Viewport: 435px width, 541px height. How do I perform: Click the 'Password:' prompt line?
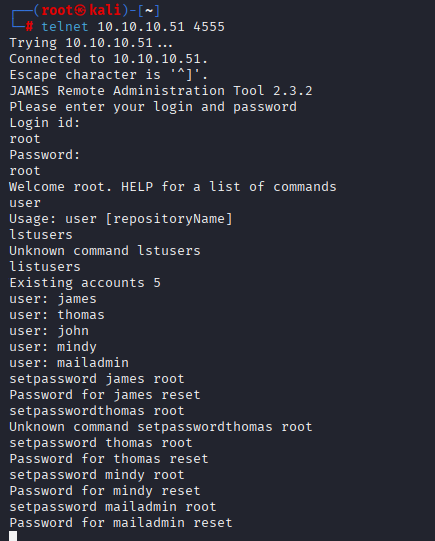tap(45, 155)
